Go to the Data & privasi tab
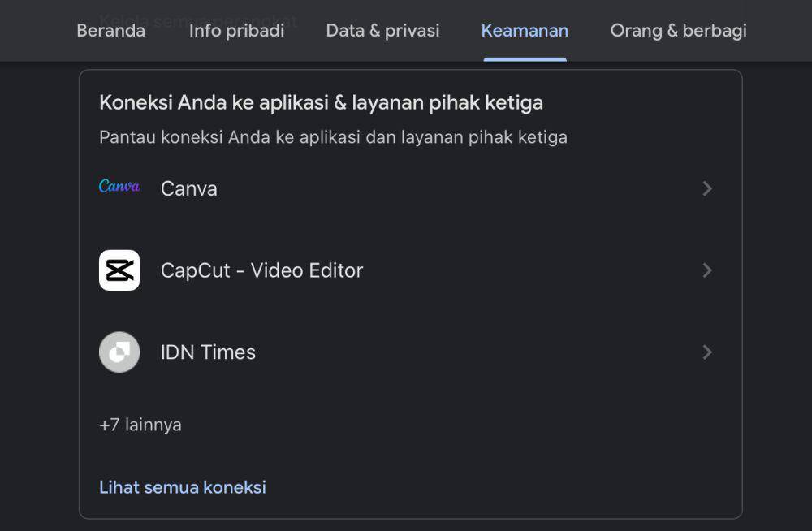Image resolution: width=812 pixels, height=531 pixels. [382, 31]
